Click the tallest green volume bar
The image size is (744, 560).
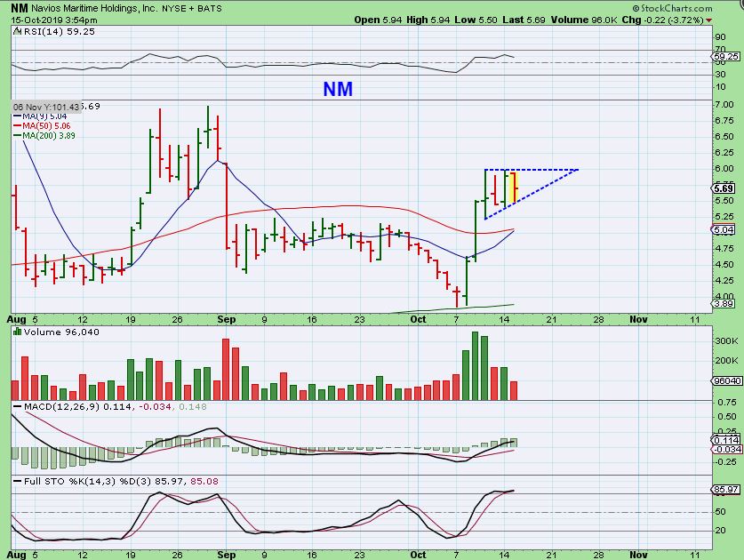tap(475, 366)
